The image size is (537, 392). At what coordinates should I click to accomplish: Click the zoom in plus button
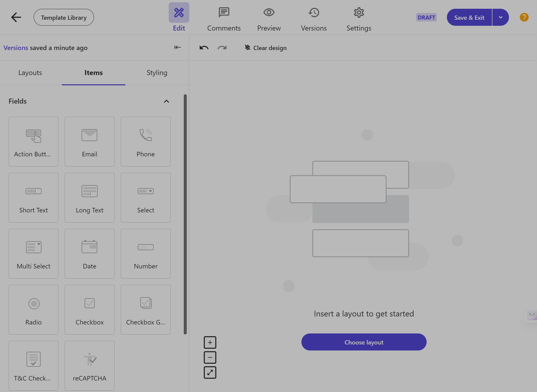[210, 342]
